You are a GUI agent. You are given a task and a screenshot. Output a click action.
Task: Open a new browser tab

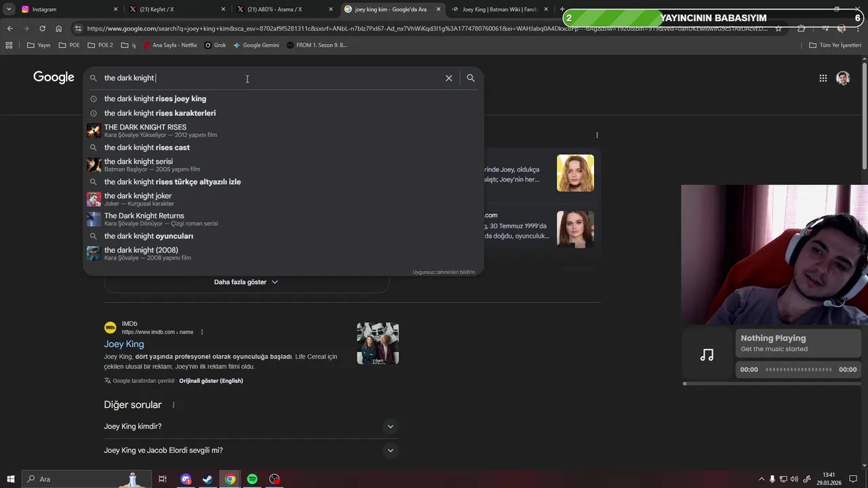tap(562, 9)
